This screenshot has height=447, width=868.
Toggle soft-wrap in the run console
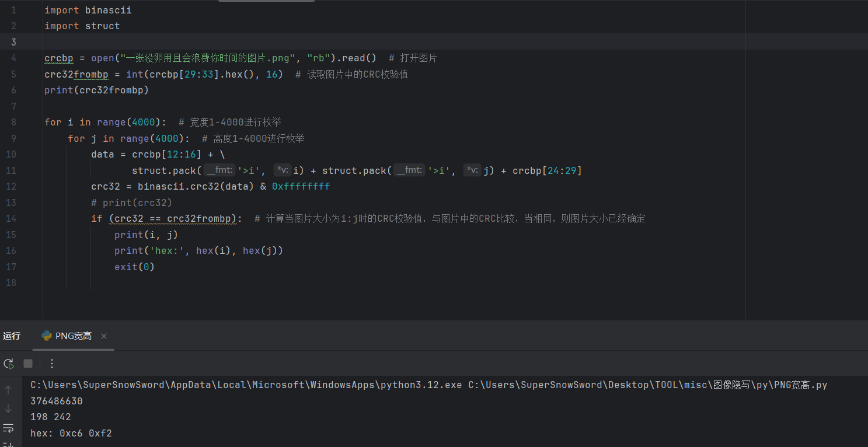point(8,428)
